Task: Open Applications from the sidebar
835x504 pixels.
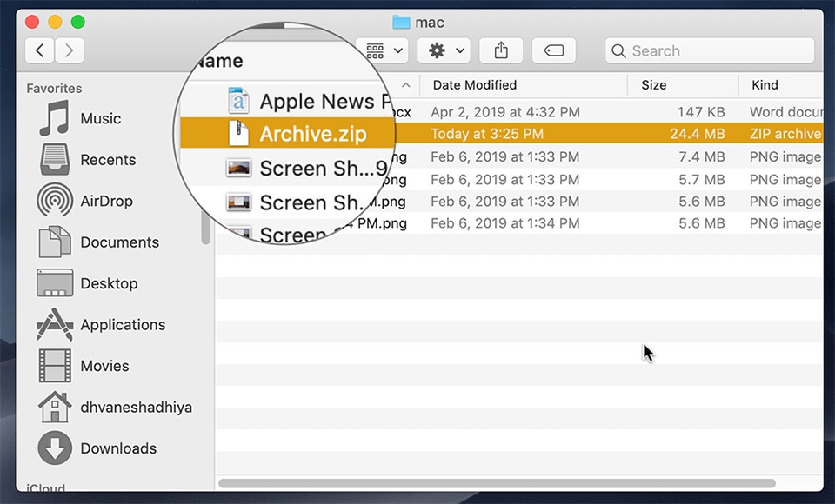Action: click(54, 325)
